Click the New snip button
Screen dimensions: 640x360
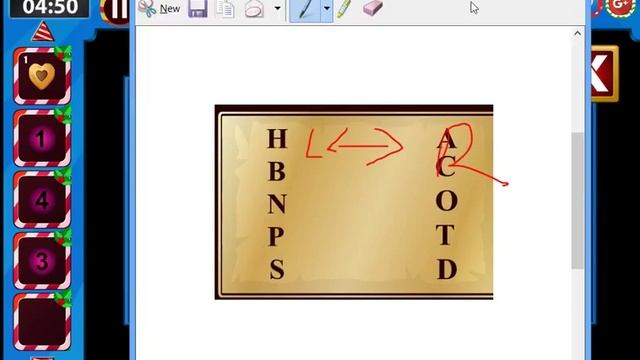tap(159, 9)
